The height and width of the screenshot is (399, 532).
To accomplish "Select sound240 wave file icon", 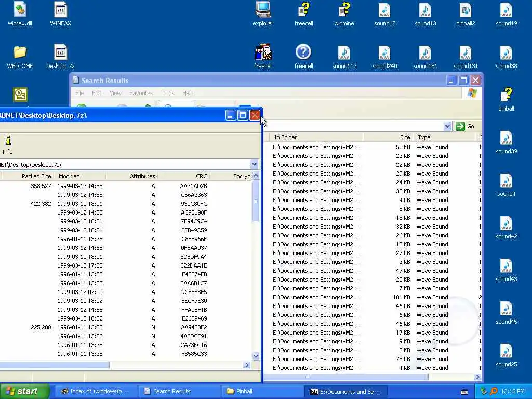I will pos(384,57).
